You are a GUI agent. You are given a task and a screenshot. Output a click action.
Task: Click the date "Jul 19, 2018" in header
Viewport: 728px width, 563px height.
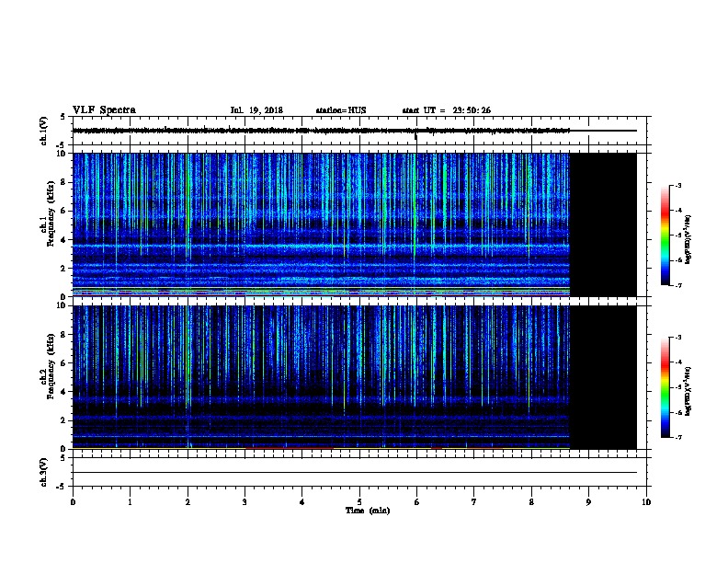click(x=256, y=110)
